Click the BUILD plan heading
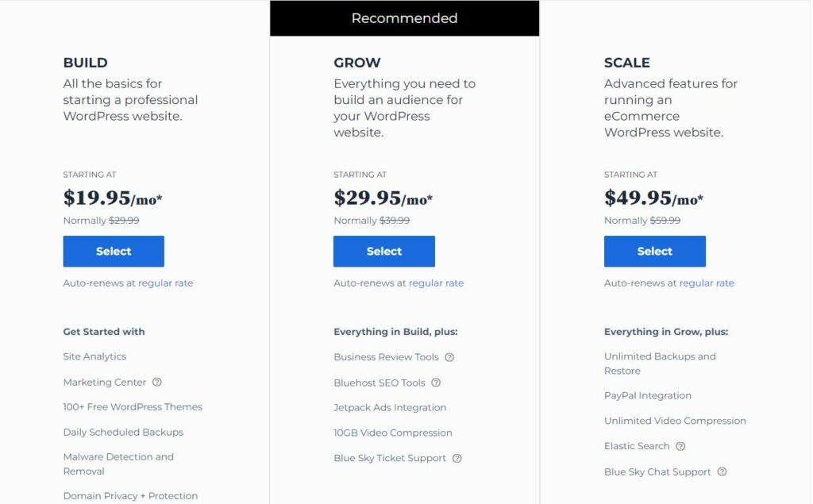The height and width of the screenshot is (504, 813). [86, 63]
